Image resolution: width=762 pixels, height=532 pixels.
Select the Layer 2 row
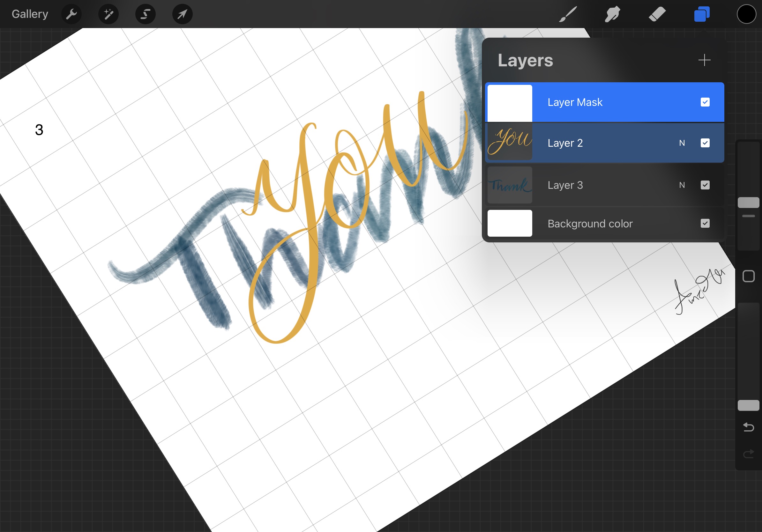tap(604, 143)
